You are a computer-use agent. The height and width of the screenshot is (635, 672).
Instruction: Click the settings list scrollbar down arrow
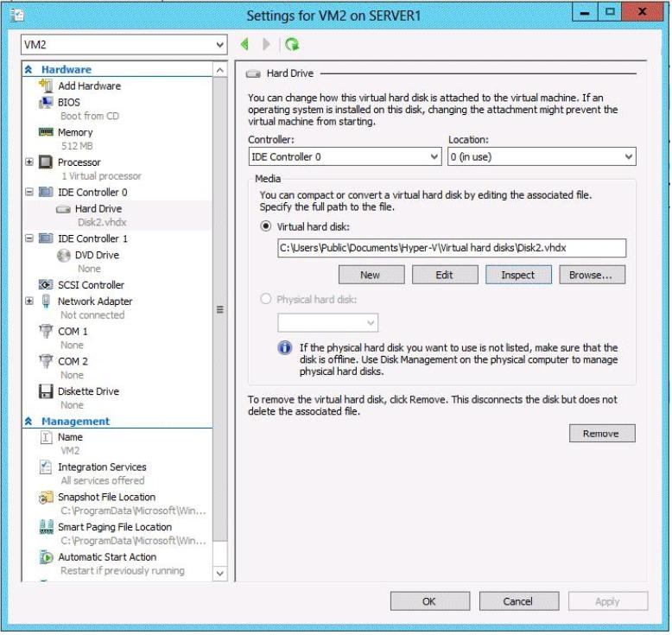click(x=219, y=572)
